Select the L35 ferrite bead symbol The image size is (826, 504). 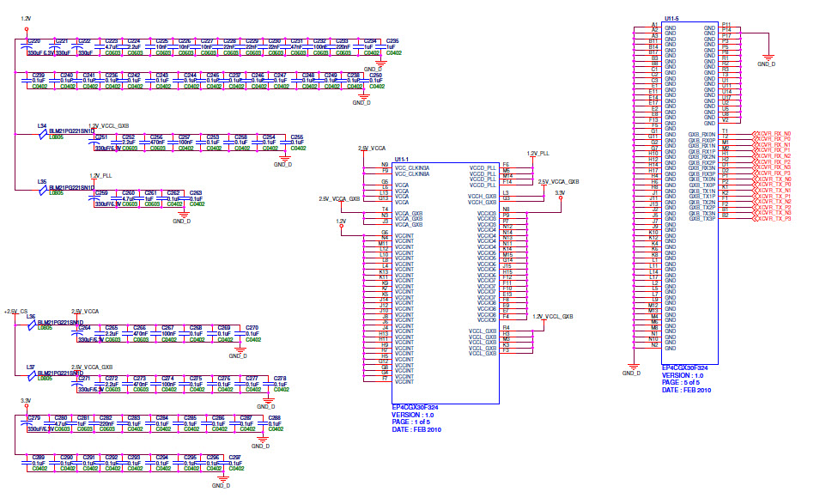(43, 189)
